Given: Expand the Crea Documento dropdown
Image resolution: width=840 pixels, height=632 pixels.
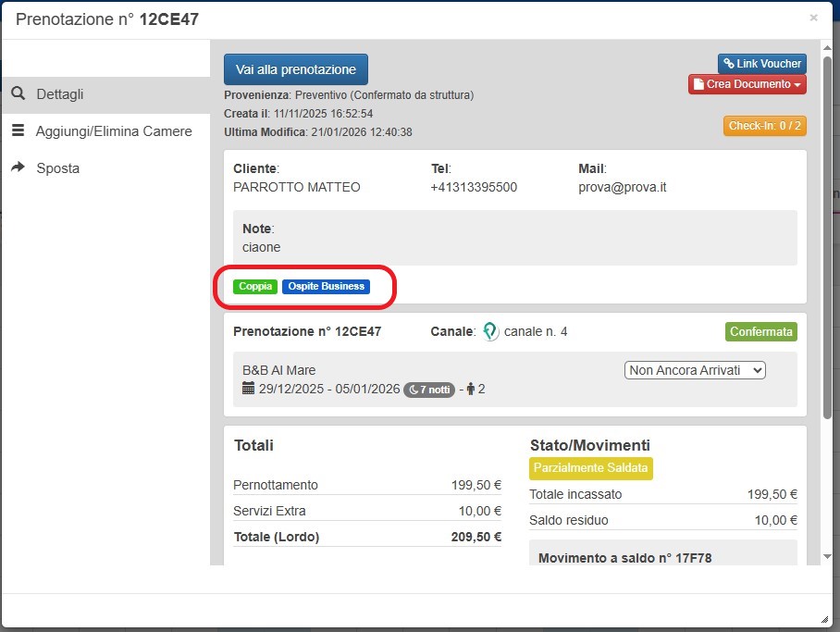Looking at the screenshot, I should [747, 84].
